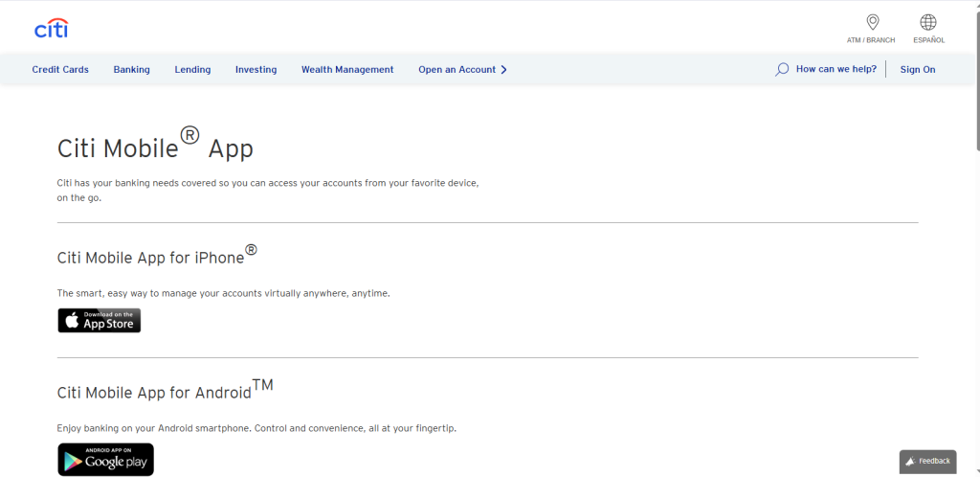Open the Lending menu
This screenshot has height=477, width=980.
tap(192, 69)
